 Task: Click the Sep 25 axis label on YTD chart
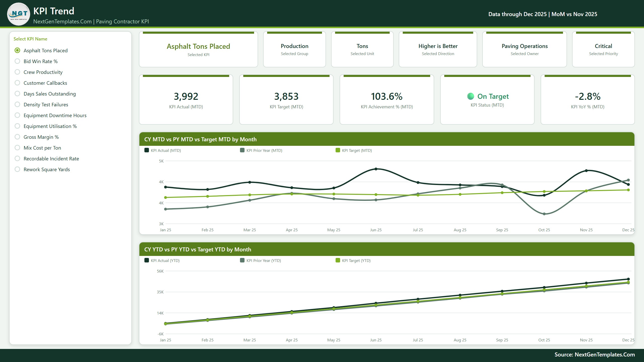click(x=502, y=340)
